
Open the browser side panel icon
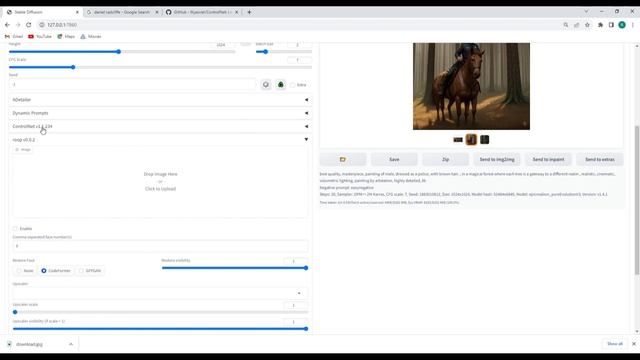pyautogui.click(x=611, y=25)
